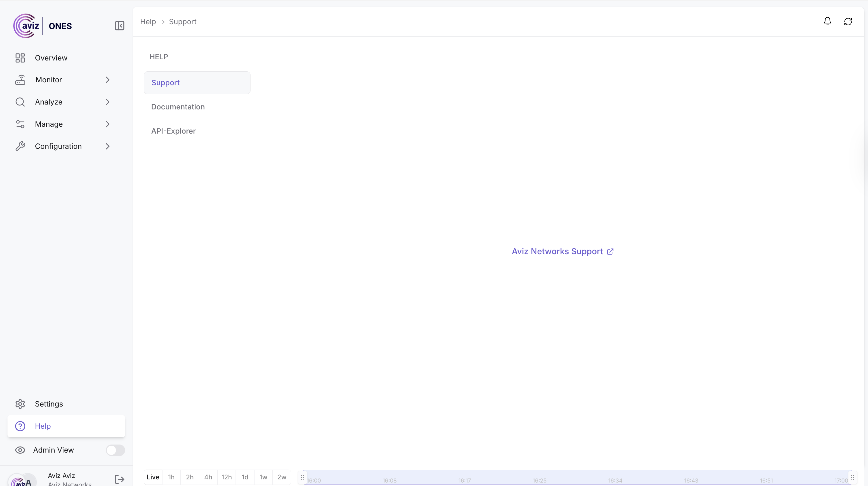Click the Help question mark icon
Image resolution: width=868 pixels, height=486 pixels.
pyautogui.click(x=20, y=426)
